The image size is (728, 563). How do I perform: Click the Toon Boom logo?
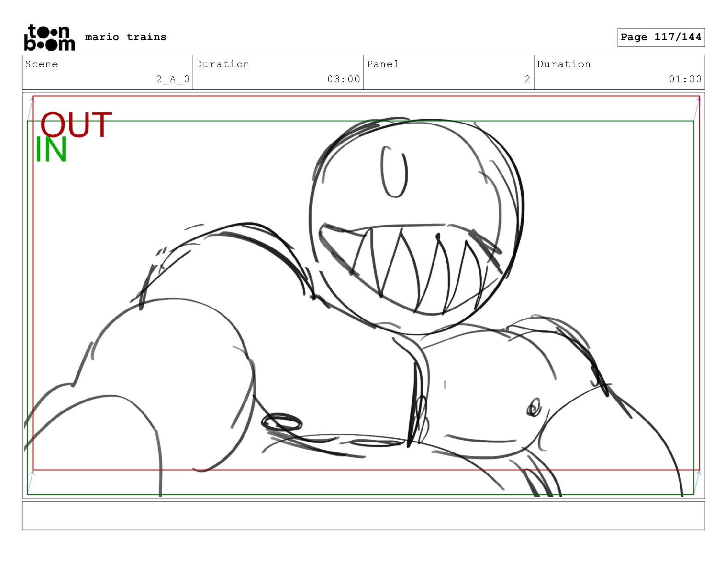tap(49, 38)
